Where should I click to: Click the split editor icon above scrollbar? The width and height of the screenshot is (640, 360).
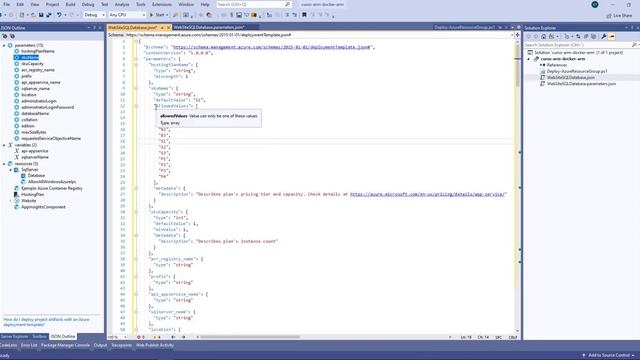pos(518,35)
